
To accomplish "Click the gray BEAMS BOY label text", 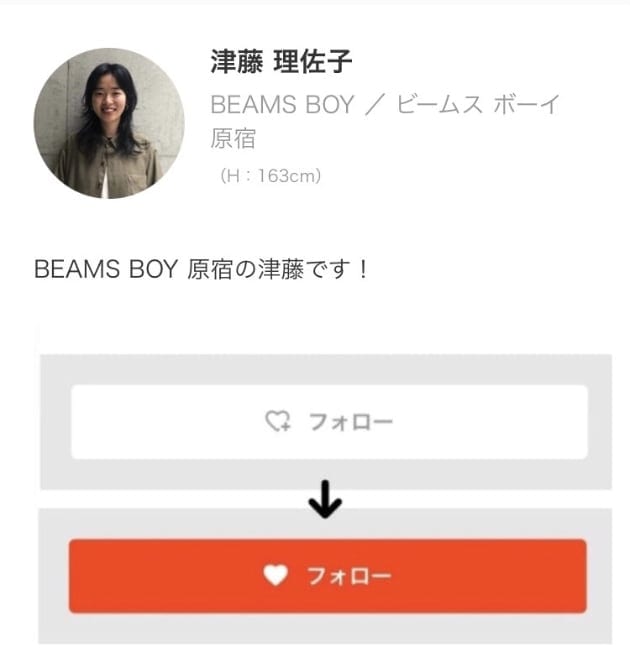I will click(282, 104).
